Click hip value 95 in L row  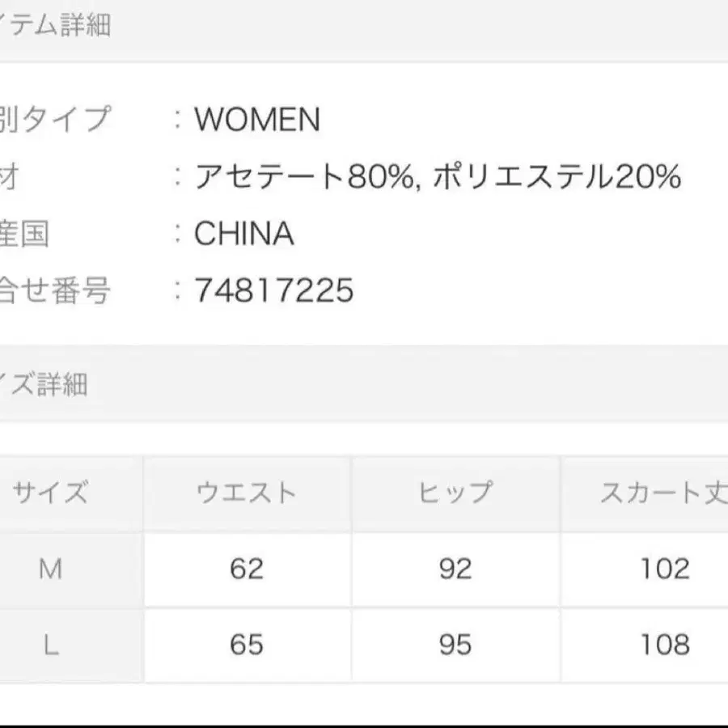click(x=455, y=645)
